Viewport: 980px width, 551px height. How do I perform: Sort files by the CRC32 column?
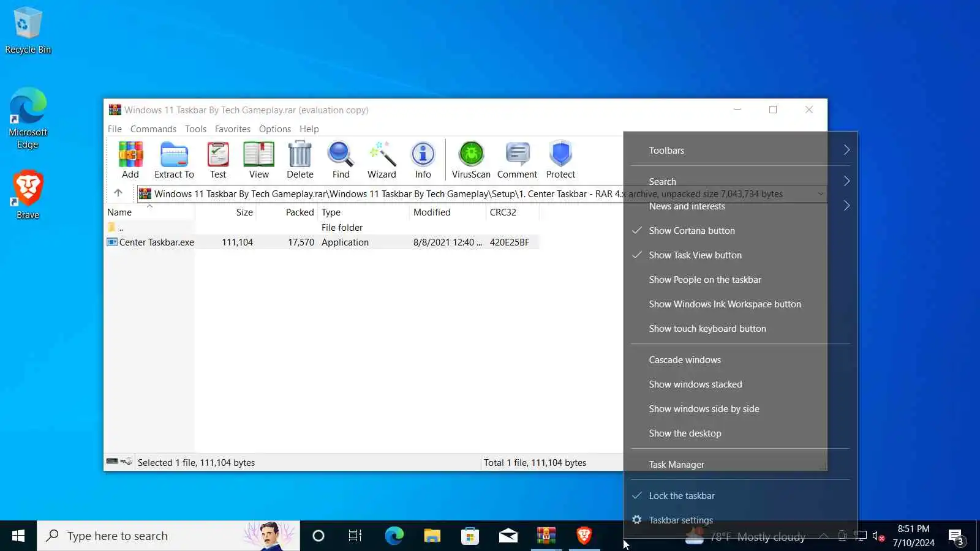[513, 212]
